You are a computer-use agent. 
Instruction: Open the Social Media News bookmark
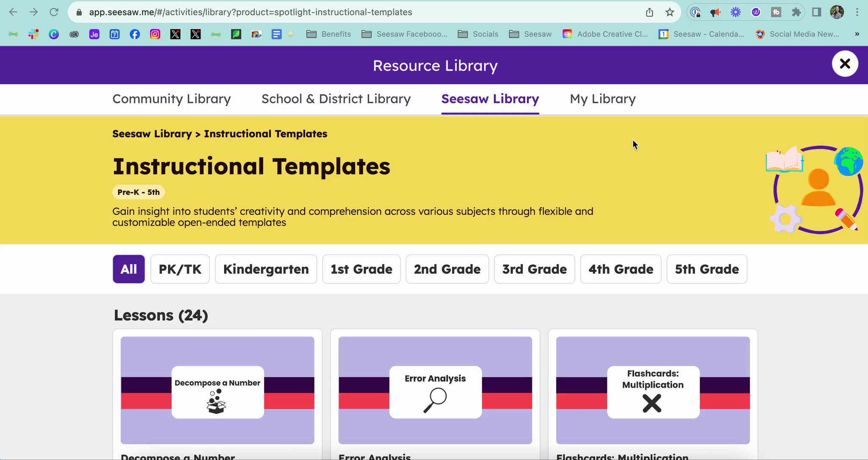tap(797, 34)
